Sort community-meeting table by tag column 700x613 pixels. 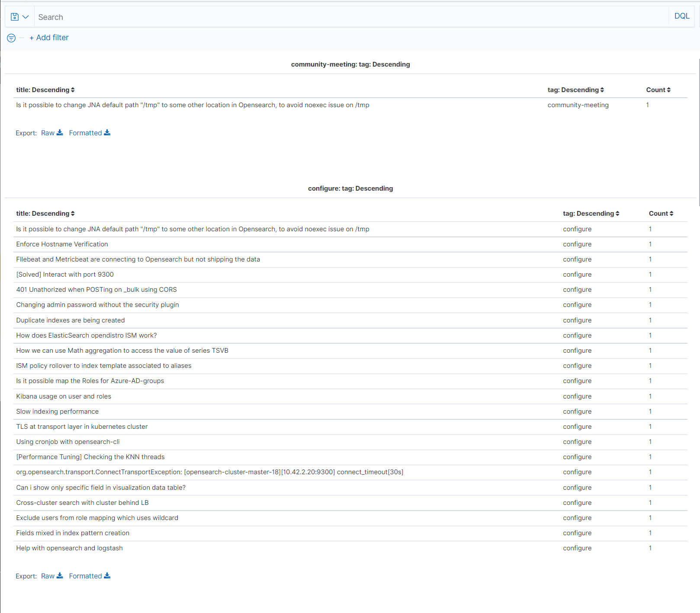click(575, 90)
